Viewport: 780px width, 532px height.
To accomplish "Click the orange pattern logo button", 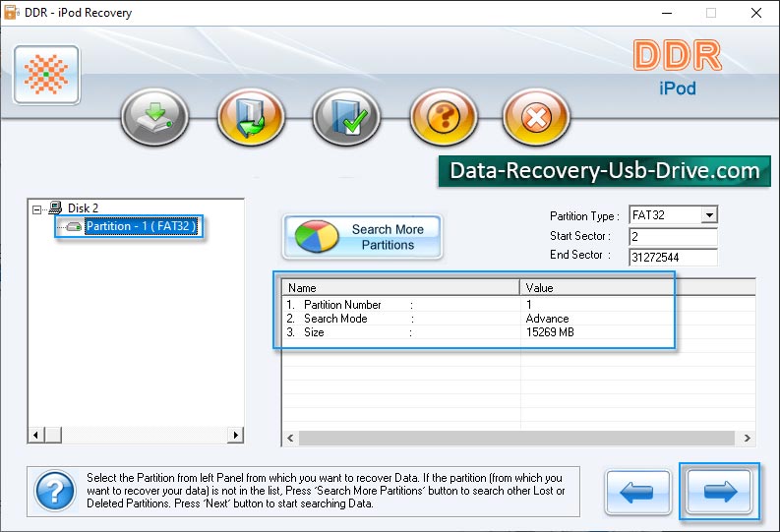I will coord(47,75).
